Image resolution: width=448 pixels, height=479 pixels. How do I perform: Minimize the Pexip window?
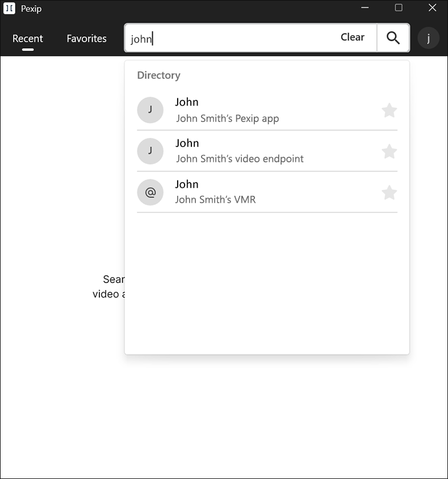click(365, 8)
